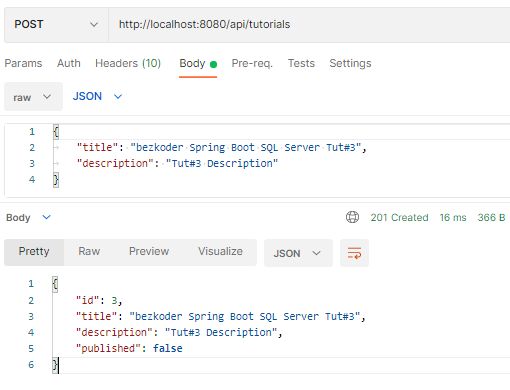The image size is (510, 390).
Task: Select the Raw response view
Action: [89, 252]
